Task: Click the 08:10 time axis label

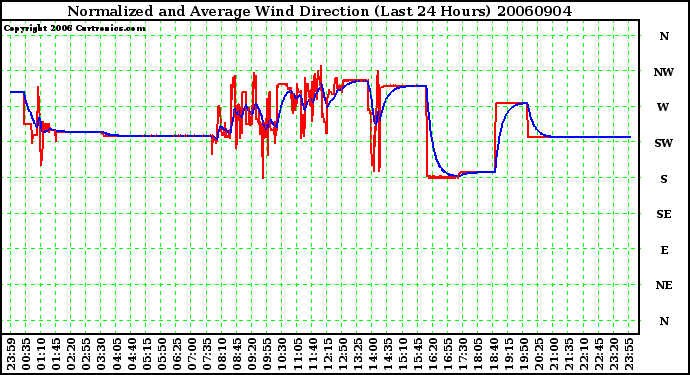Action: (222, 354)
